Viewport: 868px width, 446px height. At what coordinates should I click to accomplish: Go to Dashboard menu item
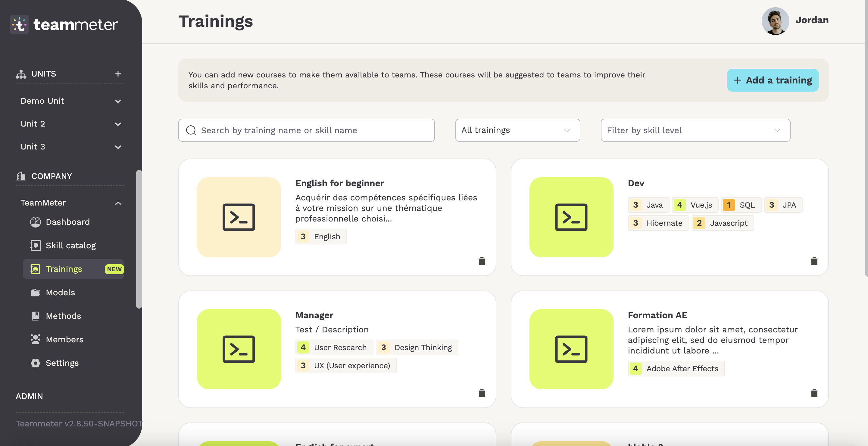(x=68, y=222)
